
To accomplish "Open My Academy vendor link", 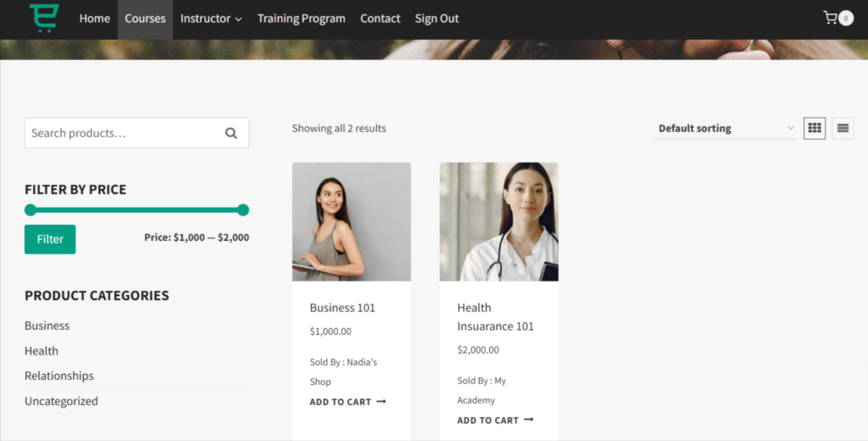I will (x=481, y=390).
